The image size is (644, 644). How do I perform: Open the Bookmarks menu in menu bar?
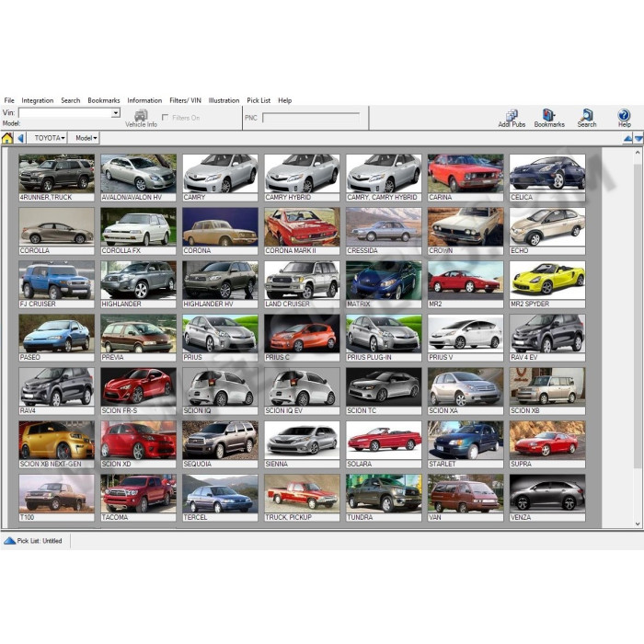pos(104,100)
